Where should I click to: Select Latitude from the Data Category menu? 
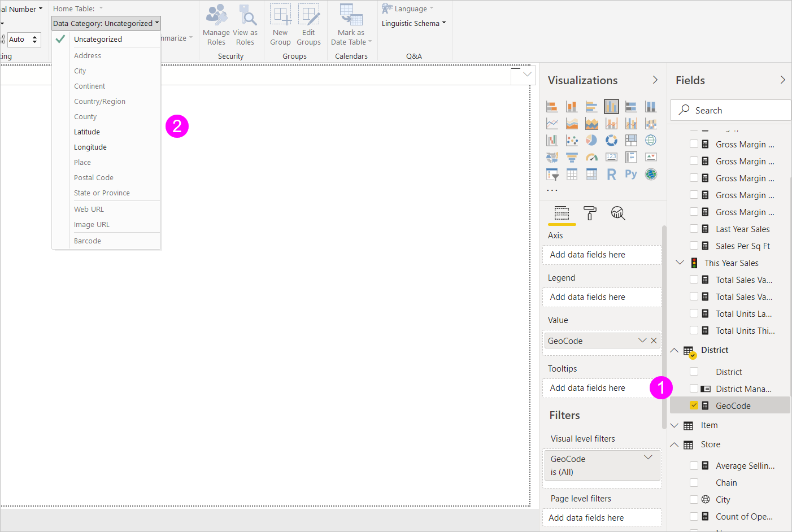pyautogui.click(x=86, y=132)
